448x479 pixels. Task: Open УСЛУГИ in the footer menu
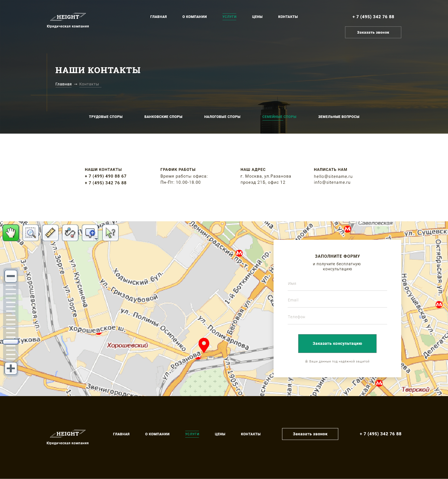click(192, 434)
